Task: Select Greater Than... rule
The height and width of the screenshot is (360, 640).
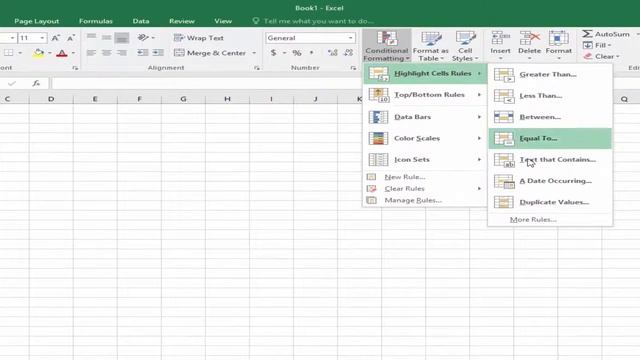Action: point(550,75)
